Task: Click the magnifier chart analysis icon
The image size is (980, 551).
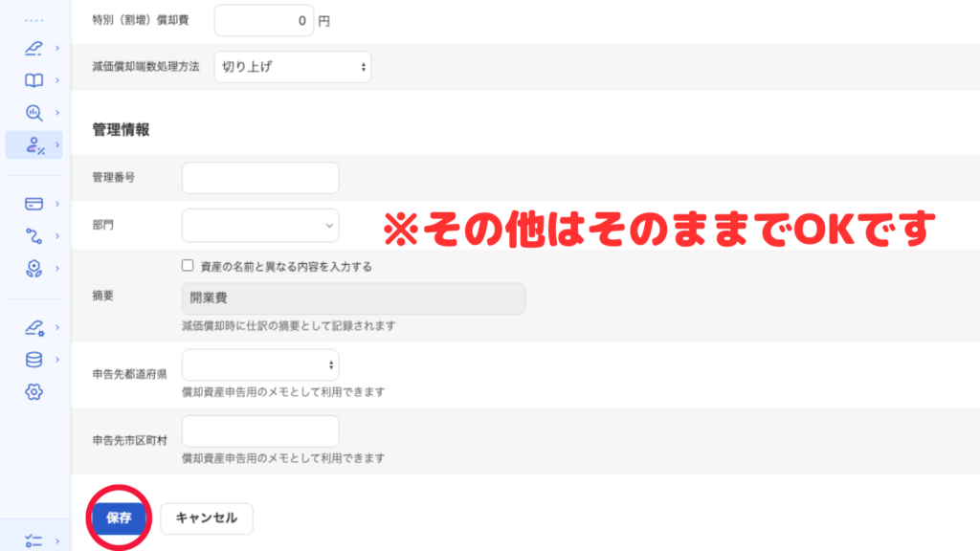Action: 33,113
